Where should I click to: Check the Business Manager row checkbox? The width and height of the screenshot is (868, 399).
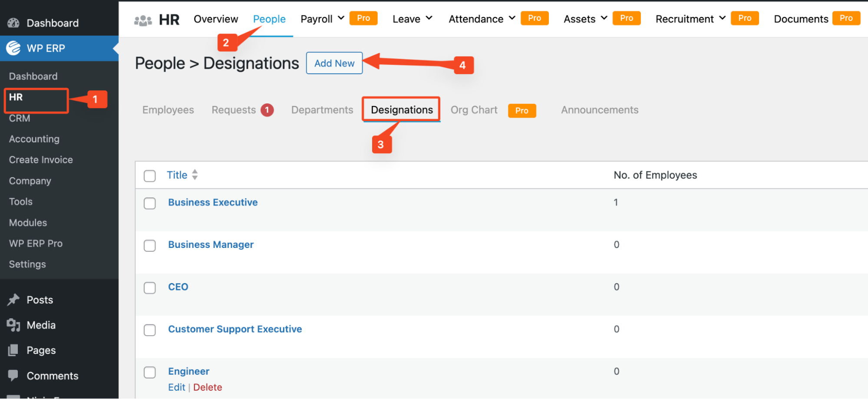point(150,245)
